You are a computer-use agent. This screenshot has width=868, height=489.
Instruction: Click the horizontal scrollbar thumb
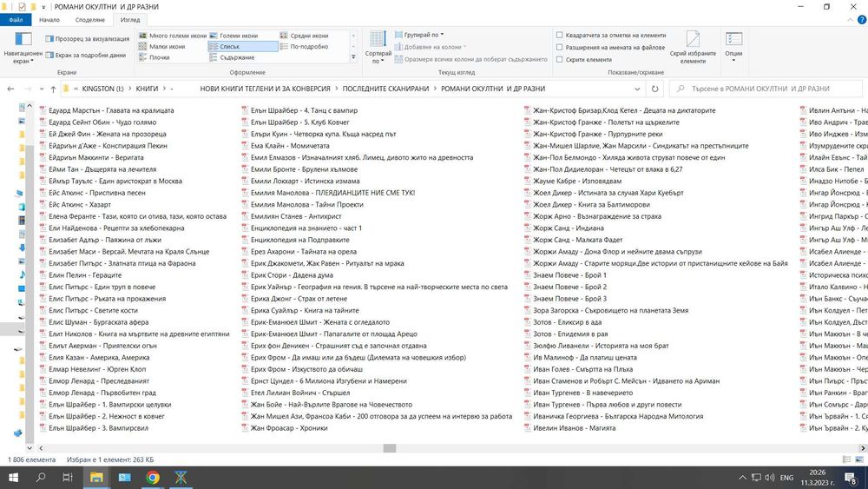tap(390, 448)
